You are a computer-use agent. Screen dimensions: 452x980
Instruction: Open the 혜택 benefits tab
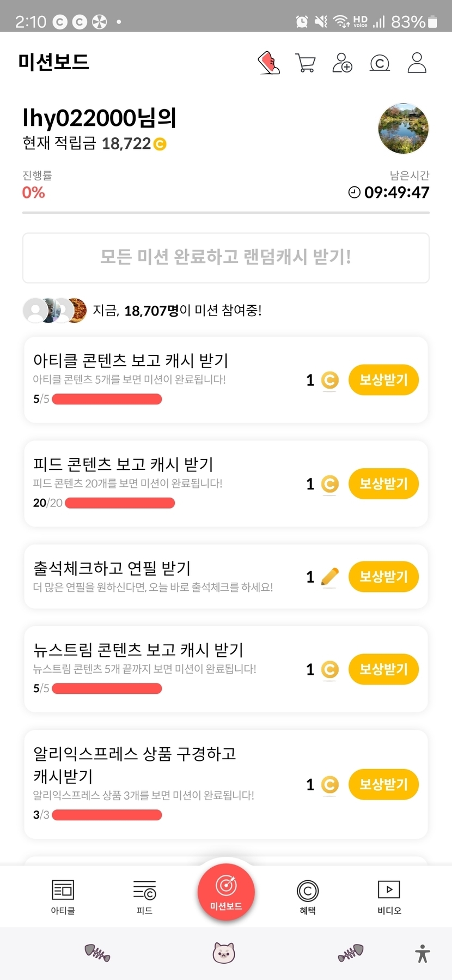coord(308,897)
